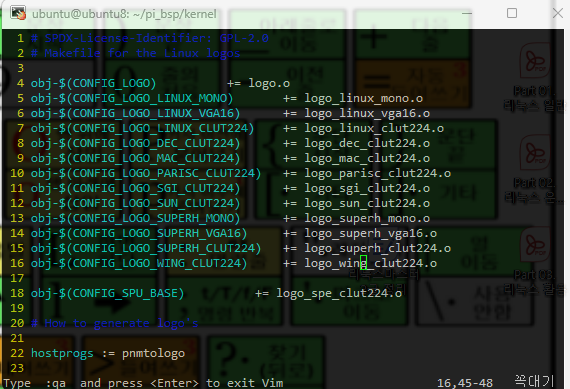Click obj-$(CONFIG_LOGO_WING_CLUT224) on line 16
Screen dimensions: 570x389
(139, 263)
